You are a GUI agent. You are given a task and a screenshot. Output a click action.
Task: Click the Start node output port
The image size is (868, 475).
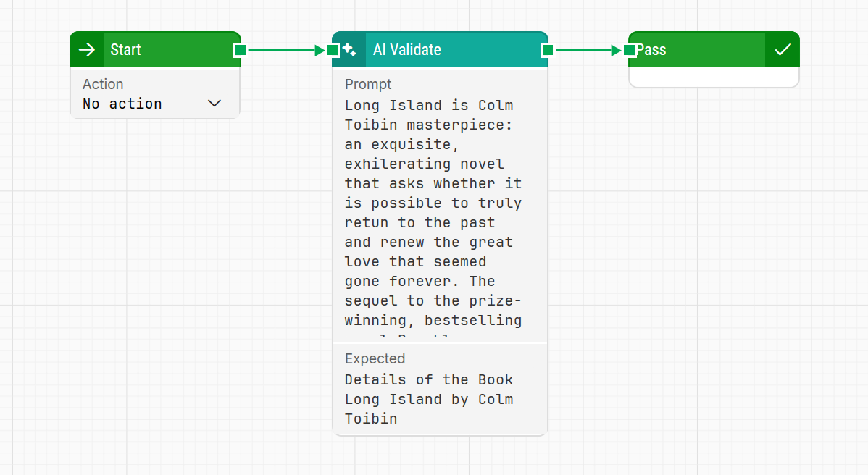240,50
